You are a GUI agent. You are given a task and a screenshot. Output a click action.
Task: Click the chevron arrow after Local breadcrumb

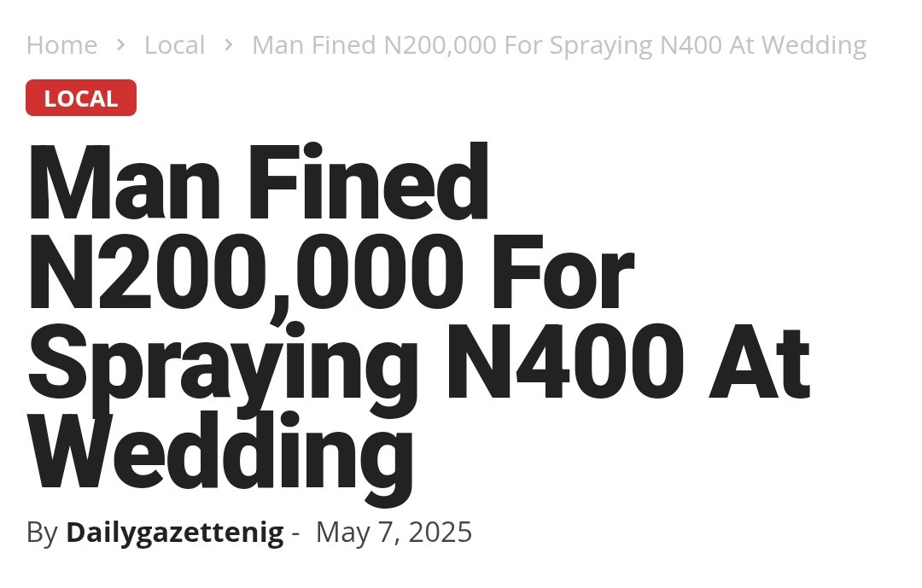click(x=229, y=44)
